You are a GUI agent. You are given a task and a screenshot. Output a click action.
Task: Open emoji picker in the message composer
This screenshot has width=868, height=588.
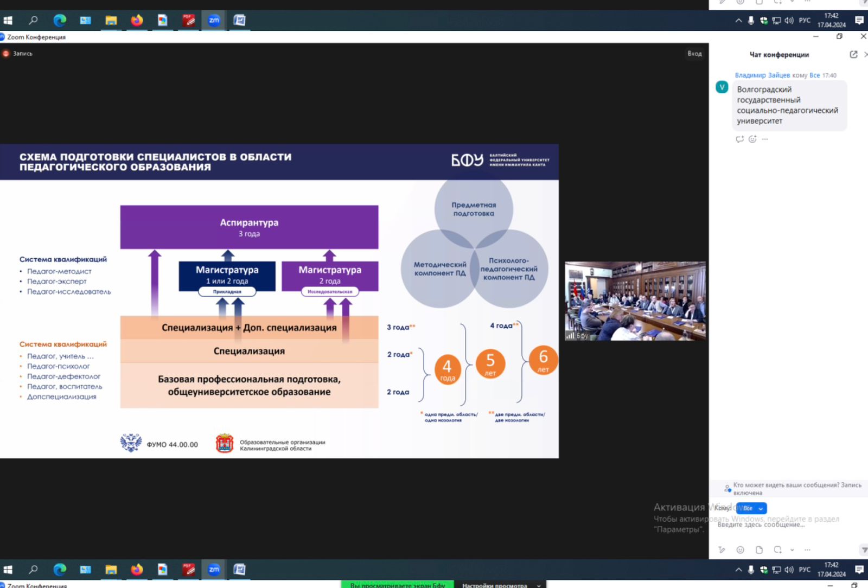[740, 549]
